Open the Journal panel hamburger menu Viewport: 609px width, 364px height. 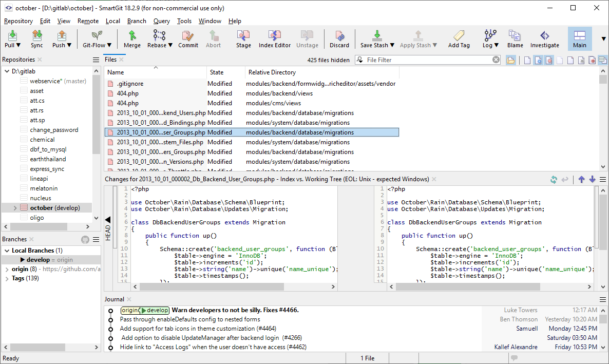[x=603, y=299]
